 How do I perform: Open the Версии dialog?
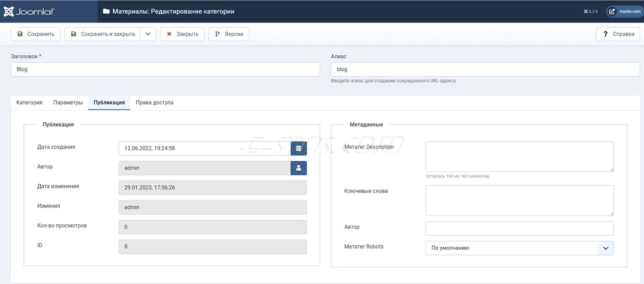[229, 34]
